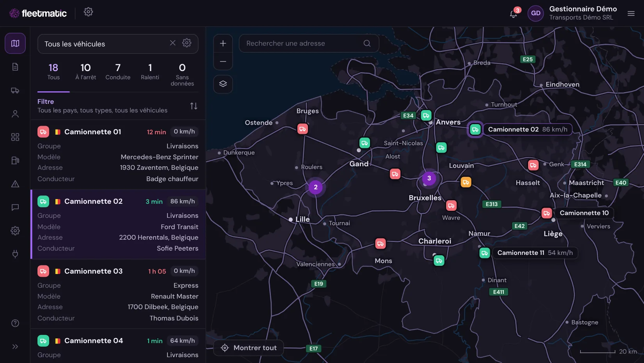Click the Montrer tout button
The height and width of the screenshot is (363, 644).
pos(249,348)
